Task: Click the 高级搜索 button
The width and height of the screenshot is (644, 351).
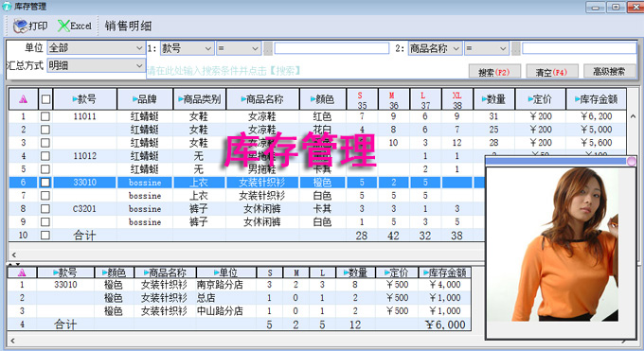Action: click(x=609, y=72)
